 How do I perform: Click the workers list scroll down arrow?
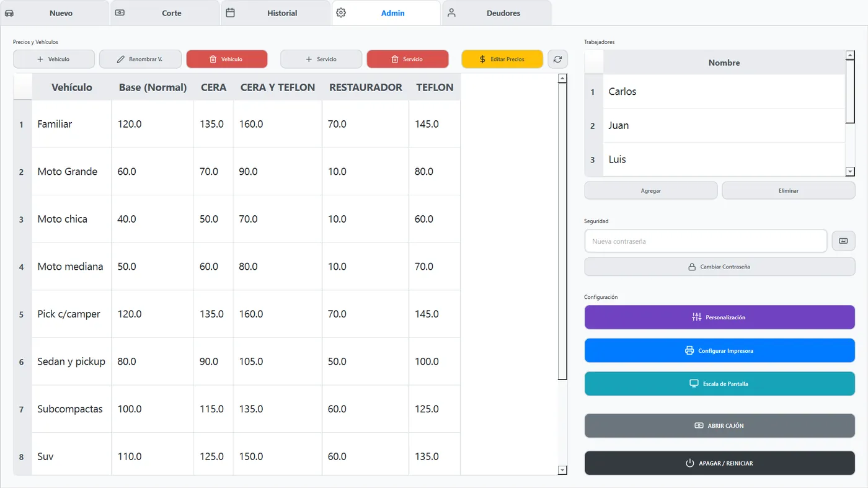click(850, 171)
